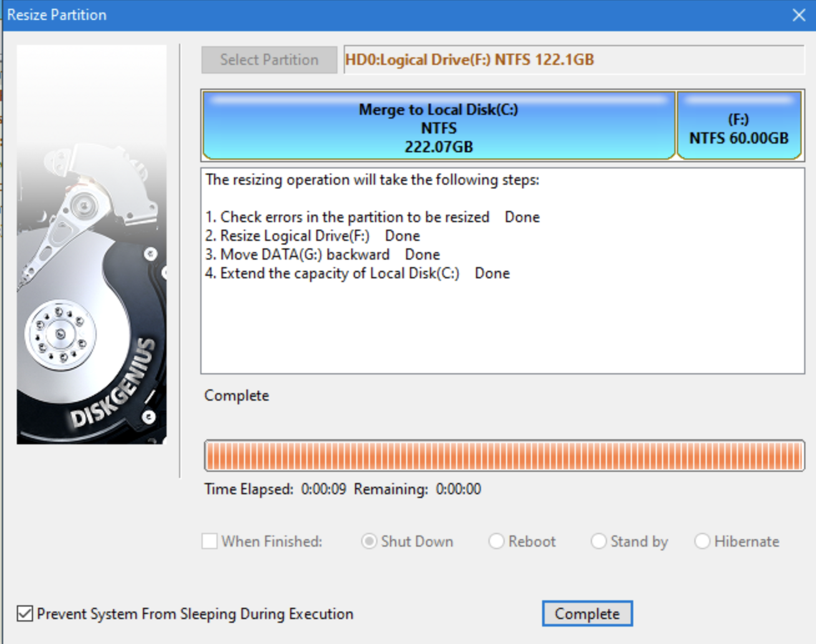Viewport: 816px width, 644px height.
Task: Click the Complete status label
Action: (x=236, y=396)
